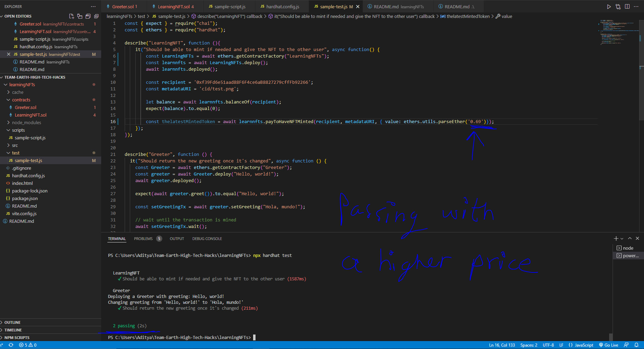644x349 pixels.
Task: Click the code minimap preview
Action: 618,33
